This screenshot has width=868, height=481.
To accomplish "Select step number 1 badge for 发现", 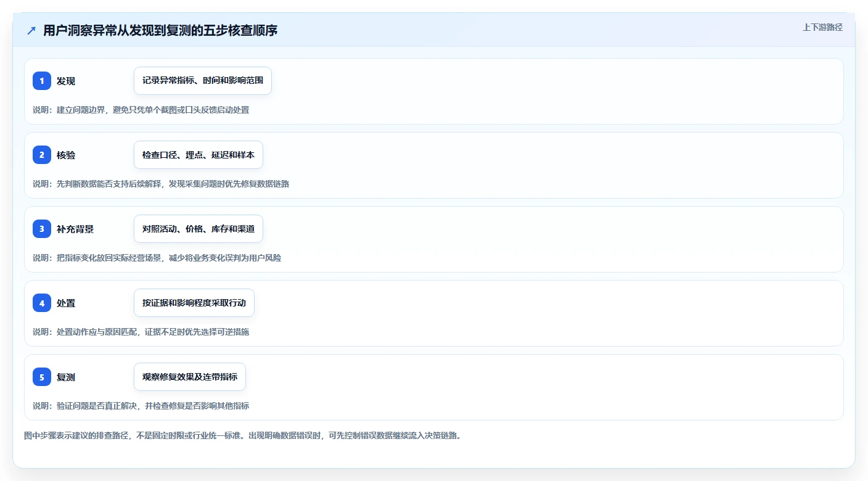I will click(x=42, y=81).
